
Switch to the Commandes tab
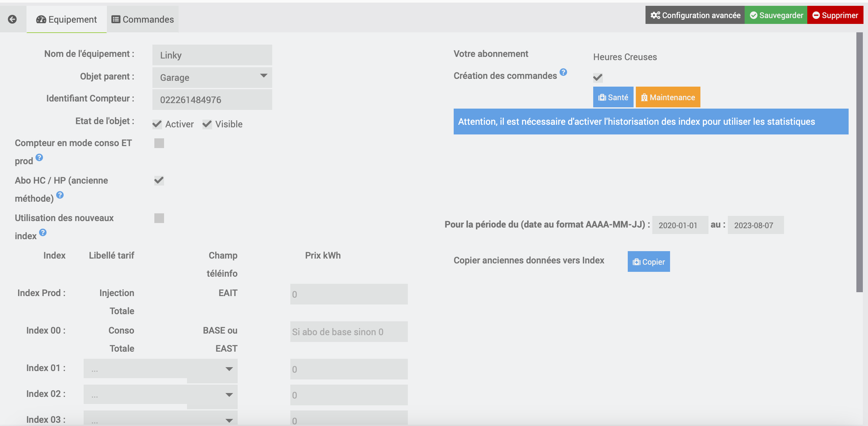point(142,19)
